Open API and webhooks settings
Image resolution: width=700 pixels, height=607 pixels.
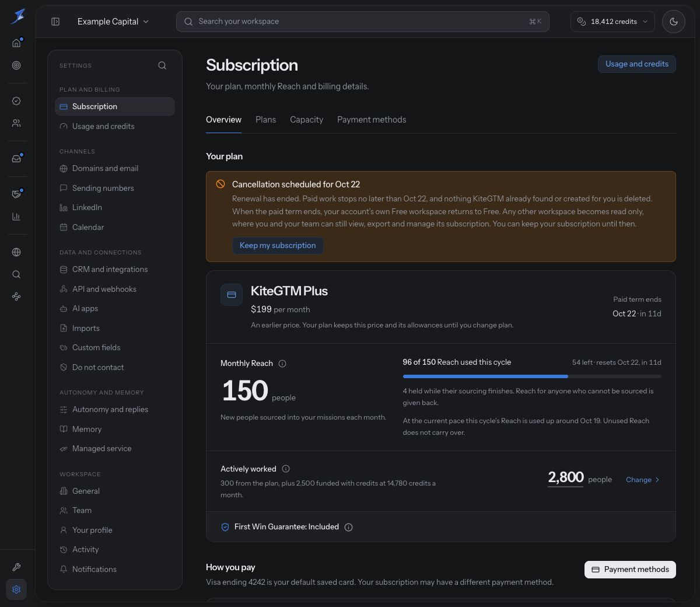click(115, 289)
